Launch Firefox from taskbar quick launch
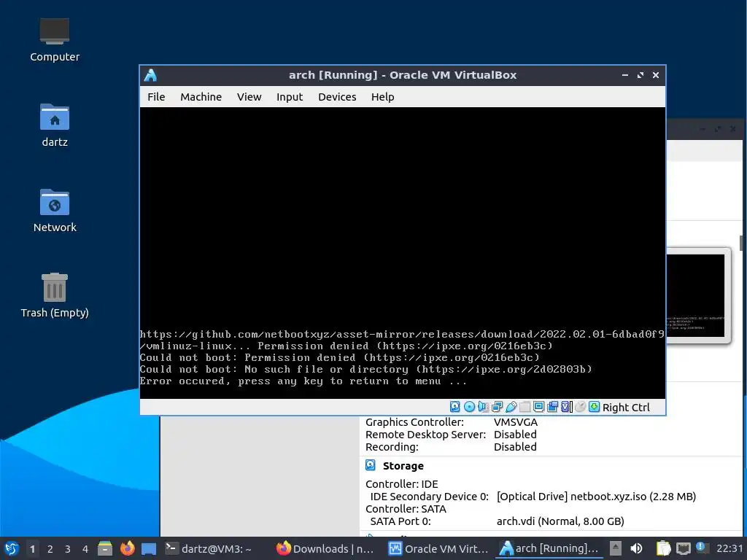This screenshot has width=747, height=560. point(127,548)
